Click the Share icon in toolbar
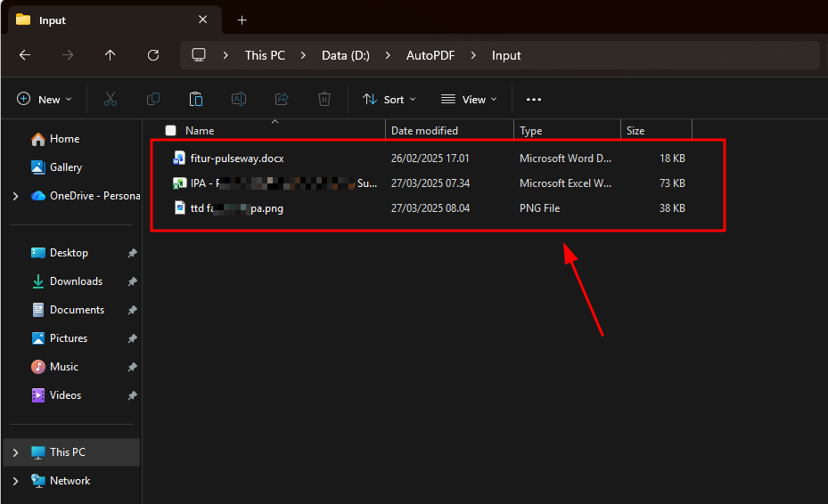 click(x=282, y=99)
